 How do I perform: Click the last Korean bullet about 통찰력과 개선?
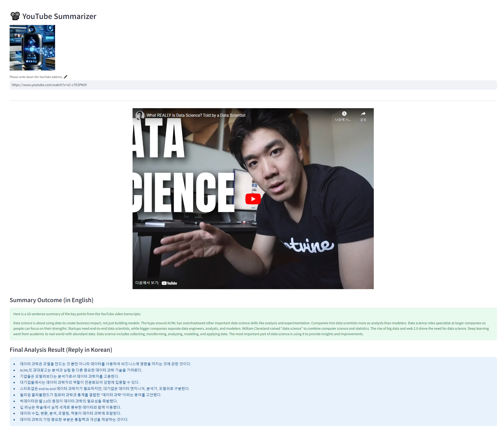click(74, 419)
